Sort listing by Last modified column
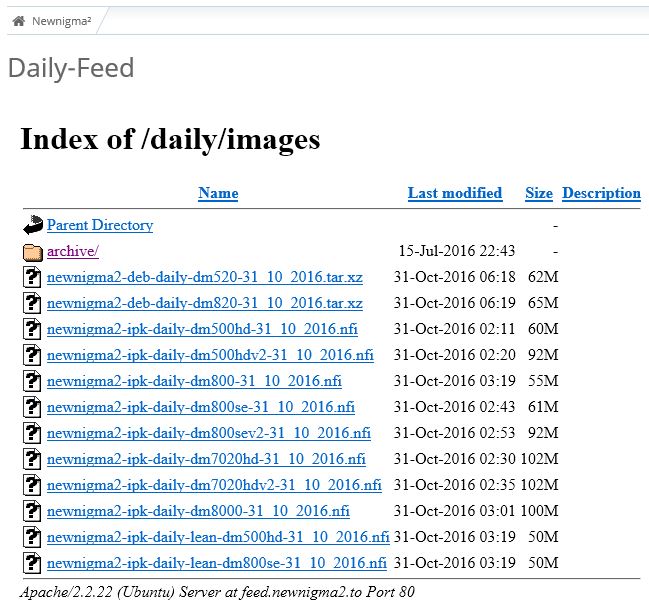This screenshot has width=649, height=611. tap(454, 193)
